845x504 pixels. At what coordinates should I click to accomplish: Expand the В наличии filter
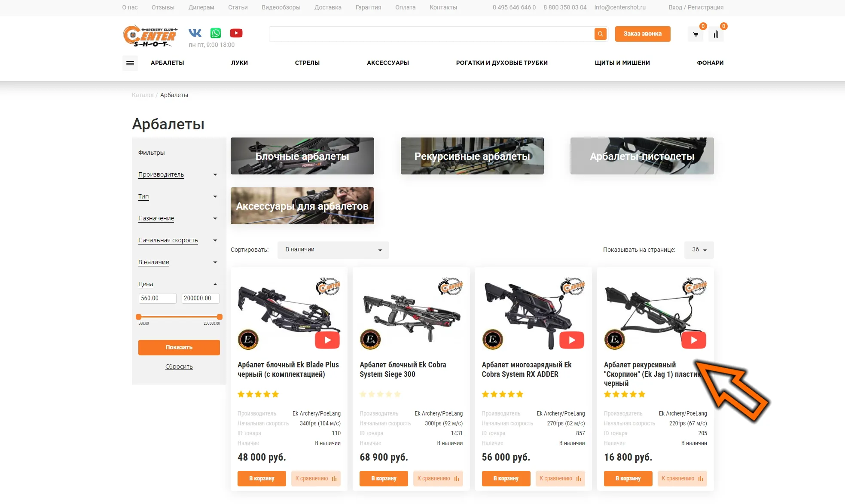178,262
